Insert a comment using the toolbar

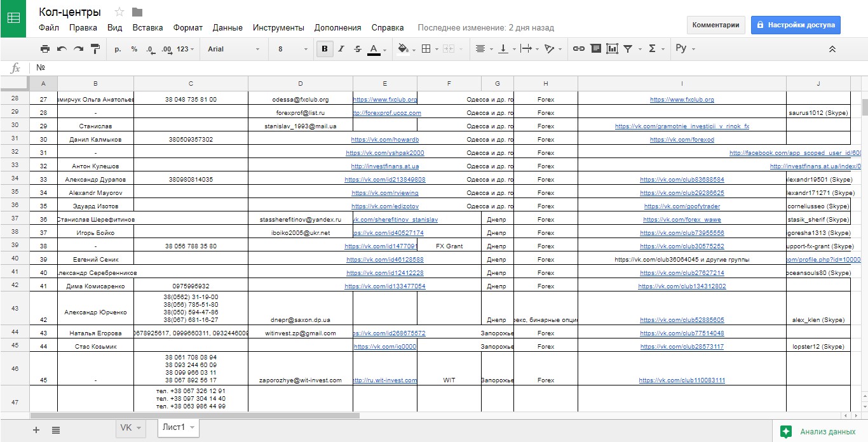tap(595, 49)
